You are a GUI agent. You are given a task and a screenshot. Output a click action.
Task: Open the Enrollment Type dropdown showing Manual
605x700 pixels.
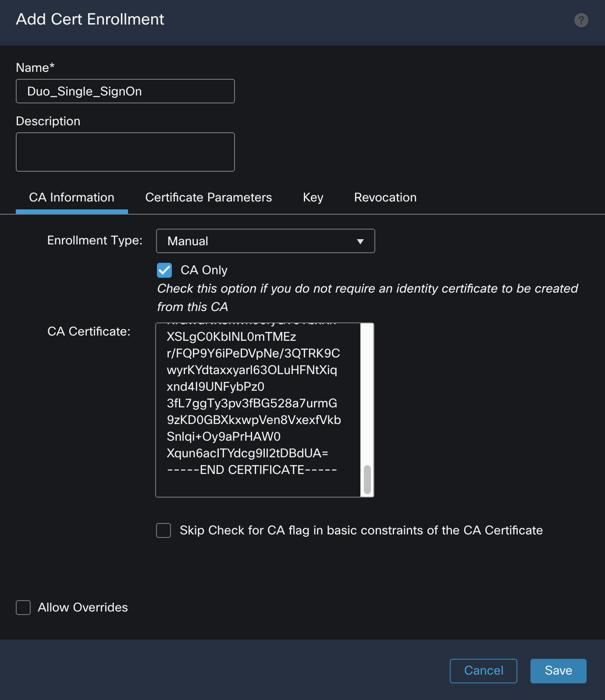coord(259,241)
